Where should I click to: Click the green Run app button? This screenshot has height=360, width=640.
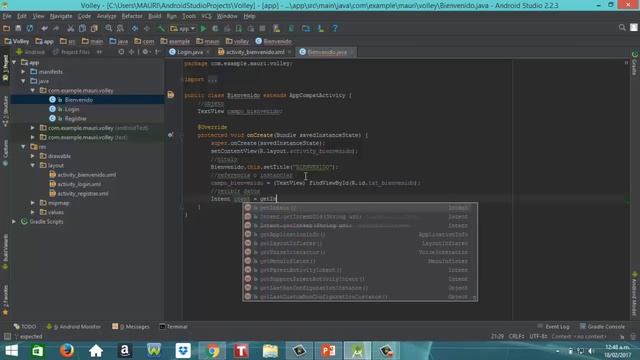[203, 29]
